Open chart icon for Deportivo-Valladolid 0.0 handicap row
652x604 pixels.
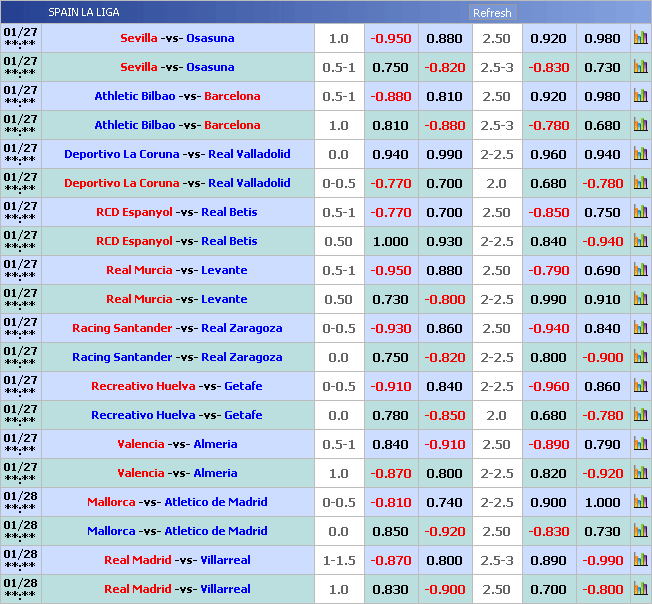640,154
